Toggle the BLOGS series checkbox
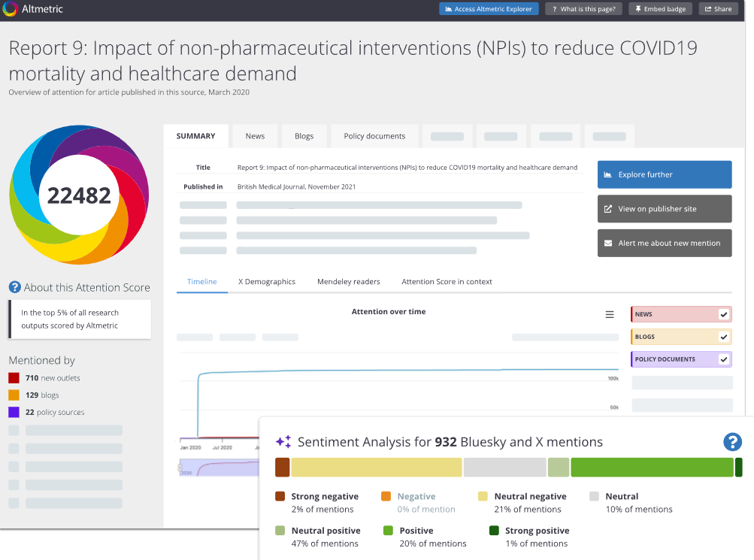754x560 pixels. (x=724, y=337)
